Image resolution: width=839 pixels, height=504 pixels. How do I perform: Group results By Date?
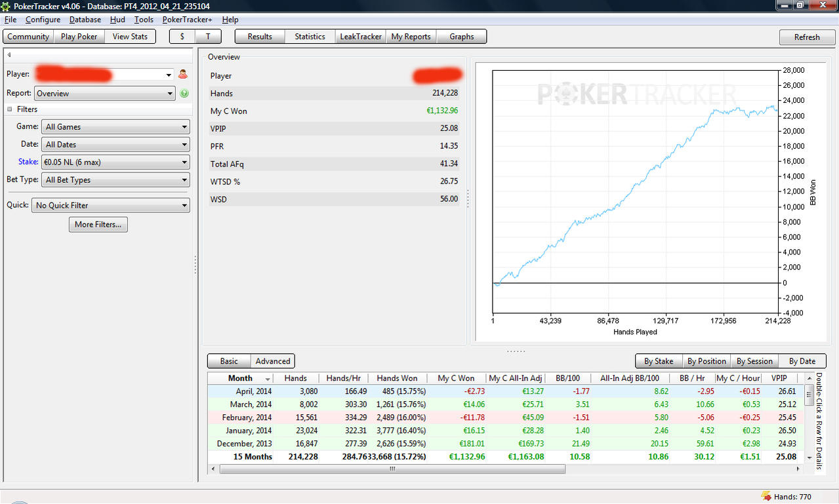click(x=802, y=361)
